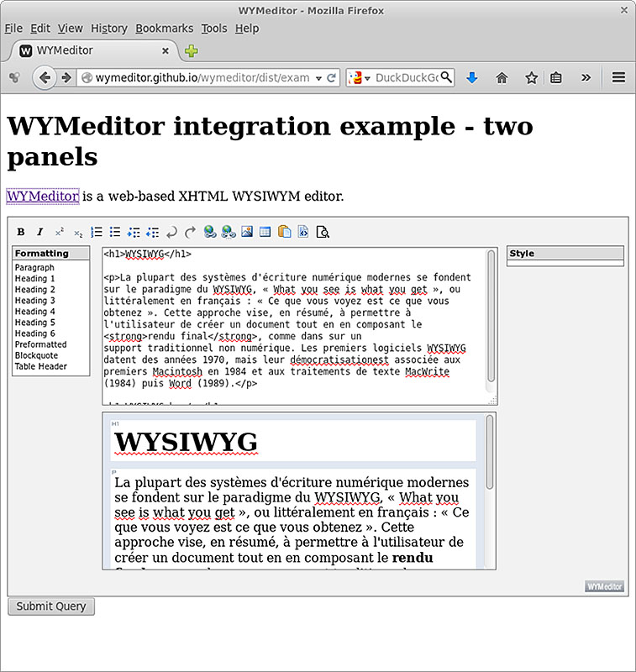Open Firefox downloads arrow
636x672 pixels.
coord(472,78)
